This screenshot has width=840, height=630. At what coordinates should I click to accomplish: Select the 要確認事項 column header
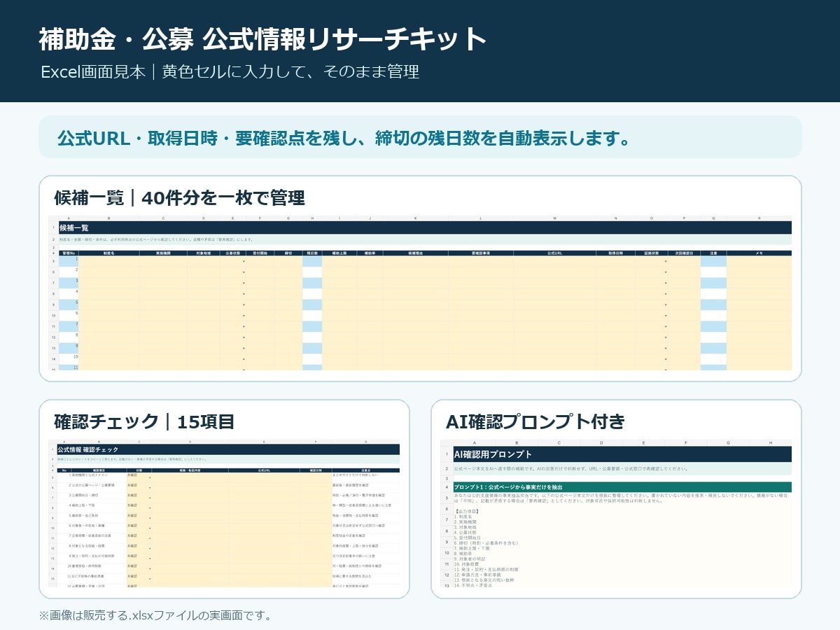[x=481, y=253]
